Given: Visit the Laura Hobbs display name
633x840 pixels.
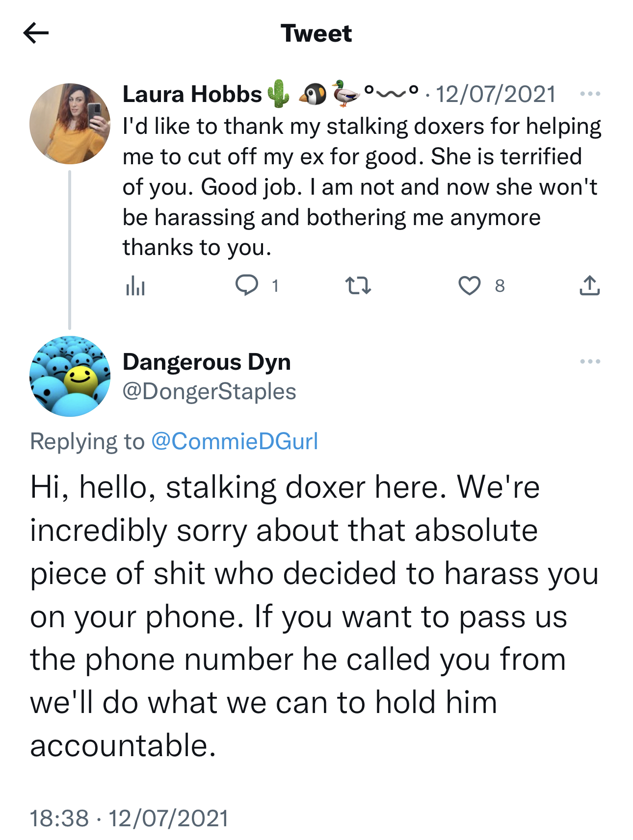Looking at the screenshot, I should [x=192, y=94].
